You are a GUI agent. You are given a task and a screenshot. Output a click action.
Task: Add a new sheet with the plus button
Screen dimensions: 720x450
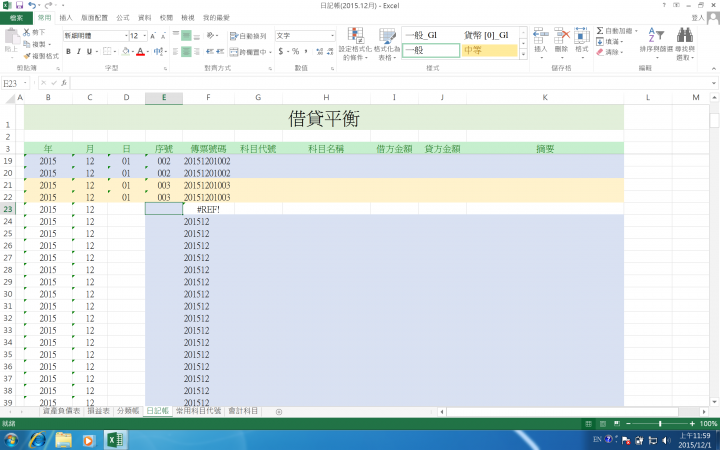[x=279, y=412]
